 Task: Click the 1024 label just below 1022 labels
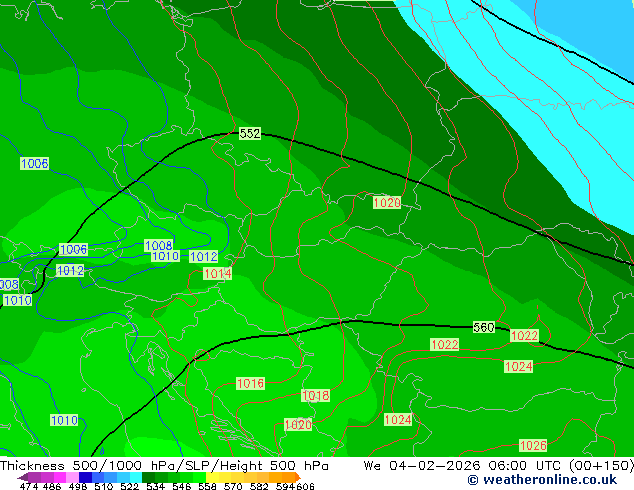coord(518,367)
